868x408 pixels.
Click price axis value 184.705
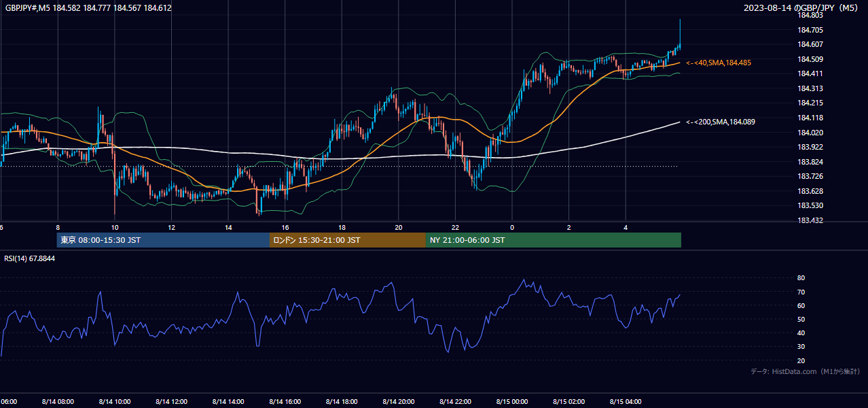[811, 30]
